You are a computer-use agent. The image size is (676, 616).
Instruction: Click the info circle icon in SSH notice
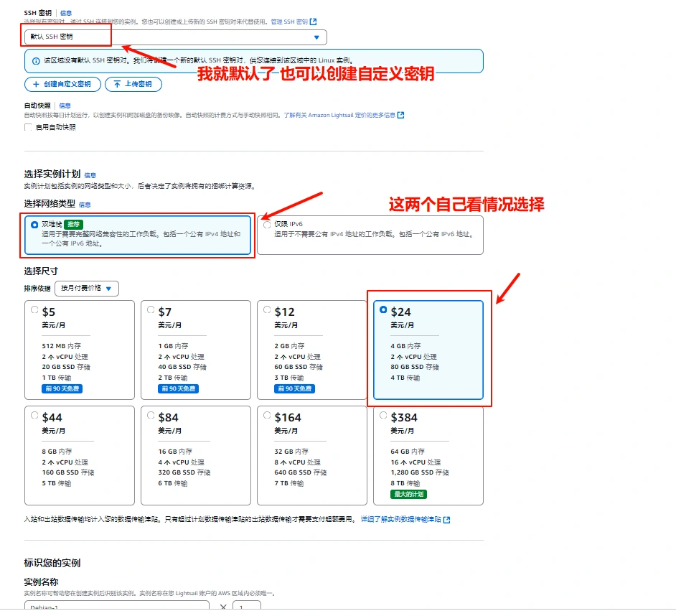(35, 61)
